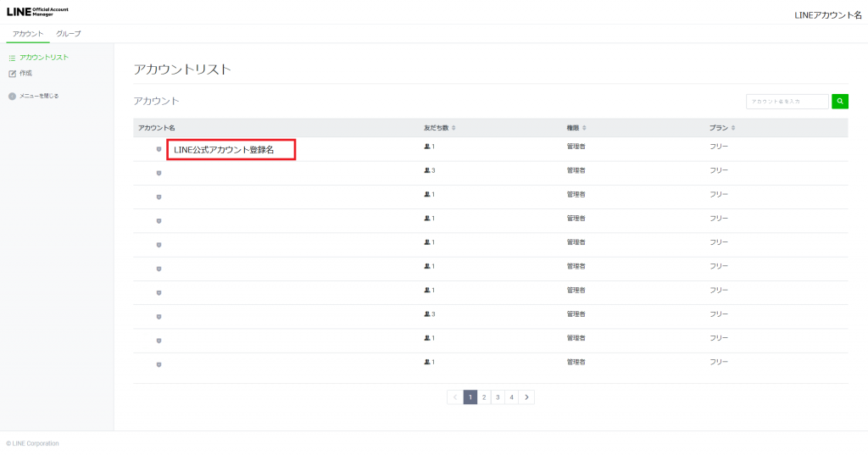The width and height of the screenshot is (868, 455).
Task: Click the account name search field
Action: coord(787,102)
